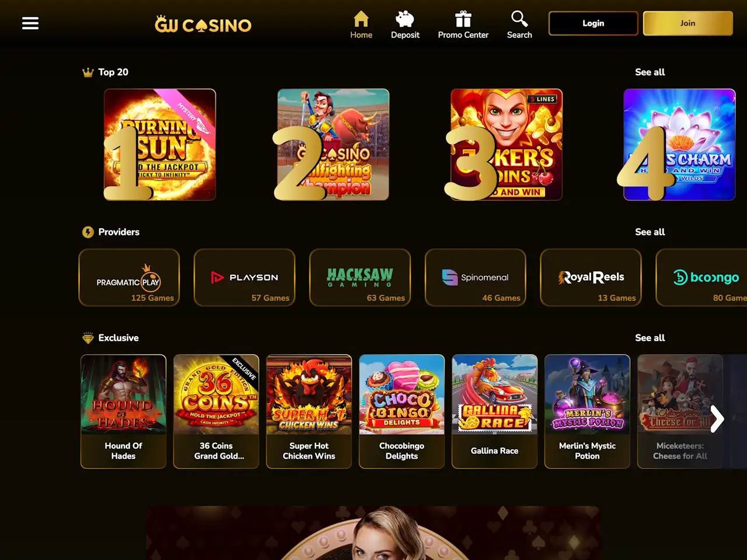See all Providers
Viewport: 747px width, 560px height.
(650, 232)
